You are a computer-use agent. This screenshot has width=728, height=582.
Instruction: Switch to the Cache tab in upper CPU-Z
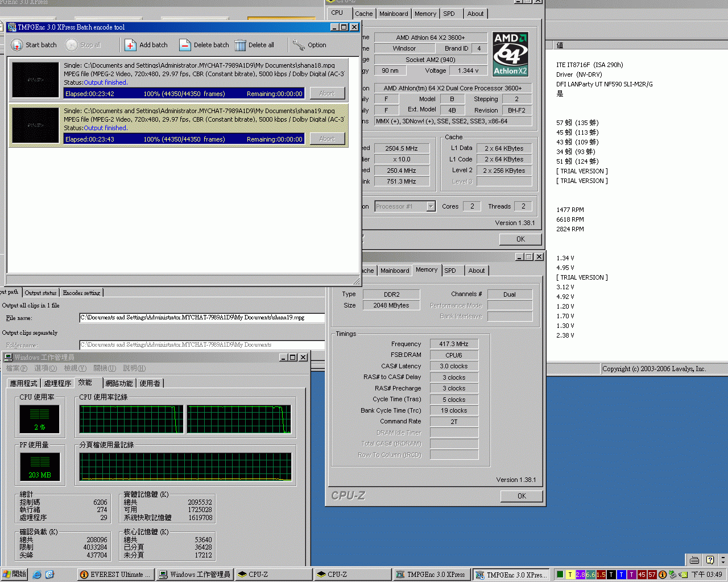click(363, 14)
